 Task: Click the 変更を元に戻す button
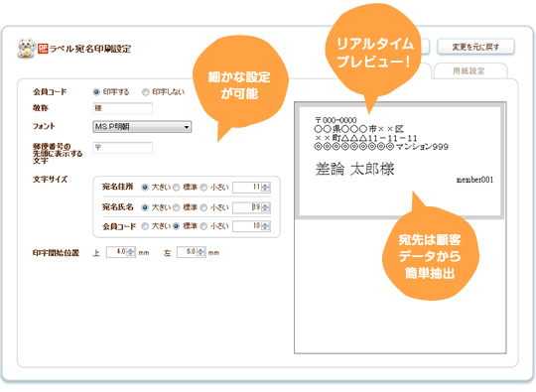[475, 47]
